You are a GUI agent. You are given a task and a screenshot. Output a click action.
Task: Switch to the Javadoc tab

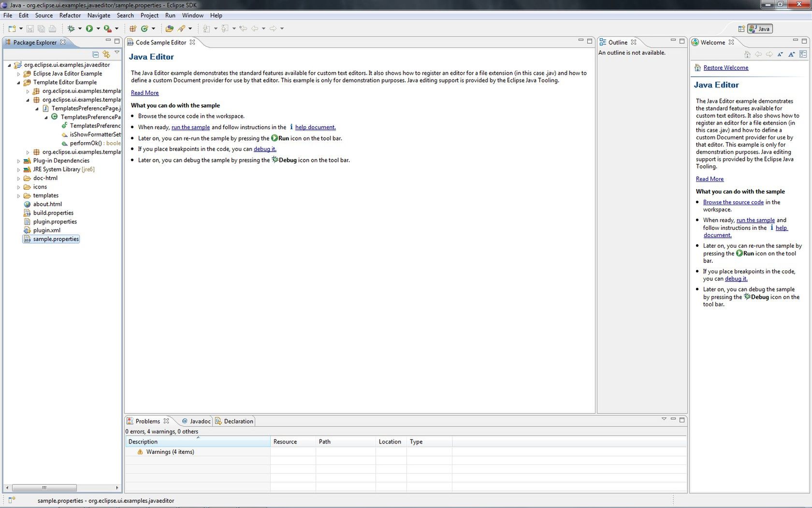(196, 421)
